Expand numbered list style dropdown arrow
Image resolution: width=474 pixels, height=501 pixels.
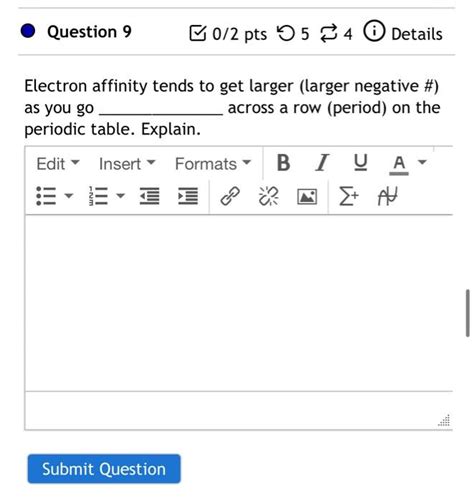pyautogui.click(x=120, y=196)
